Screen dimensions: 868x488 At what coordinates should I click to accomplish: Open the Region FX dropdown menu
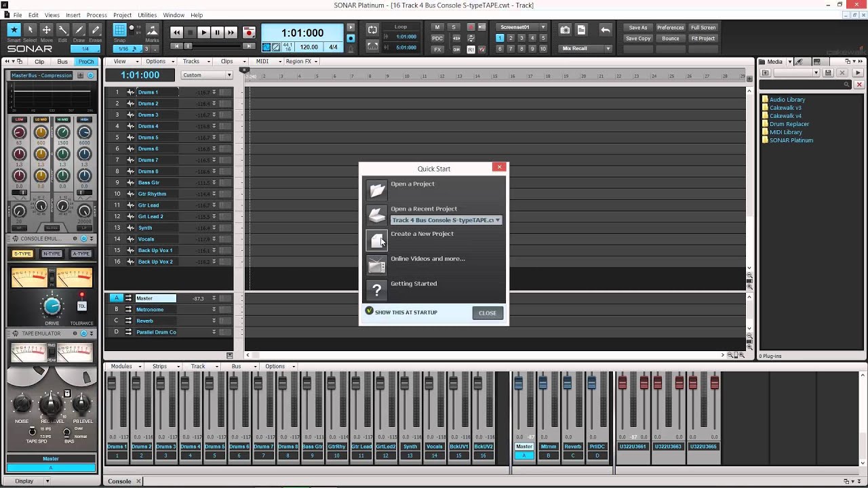(x=302, y=62)
